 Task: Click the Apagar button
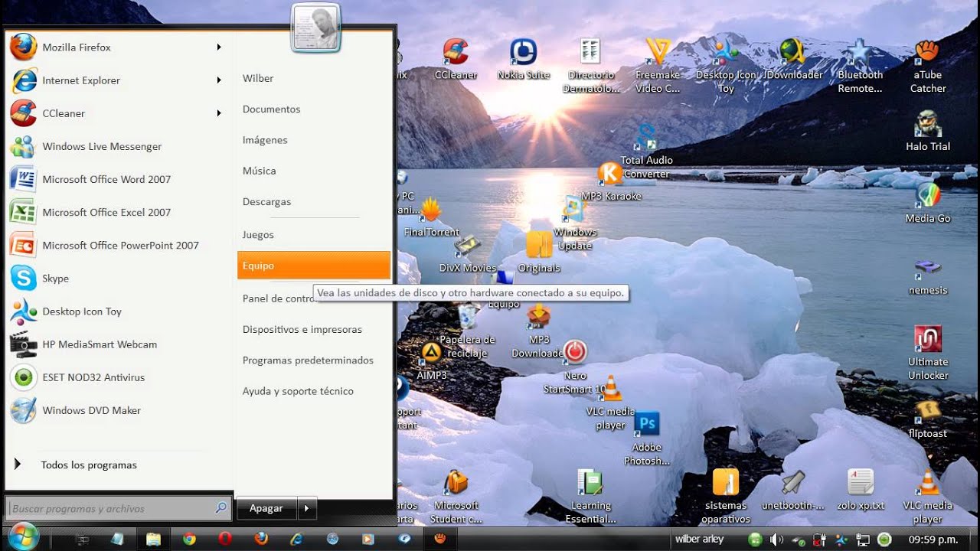[x=267, y=508]
